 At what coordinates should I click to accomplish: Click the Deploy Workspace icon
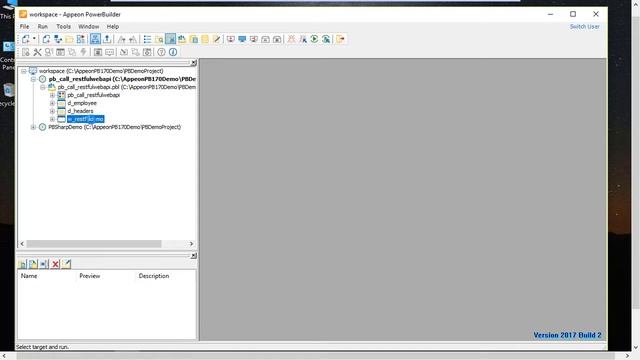254,39
